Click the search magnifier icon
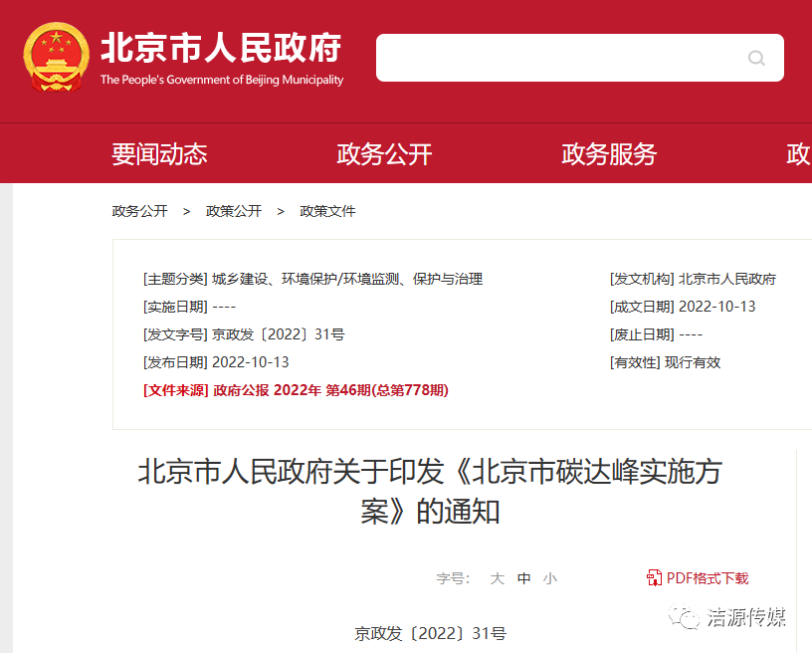 (757, 58)
